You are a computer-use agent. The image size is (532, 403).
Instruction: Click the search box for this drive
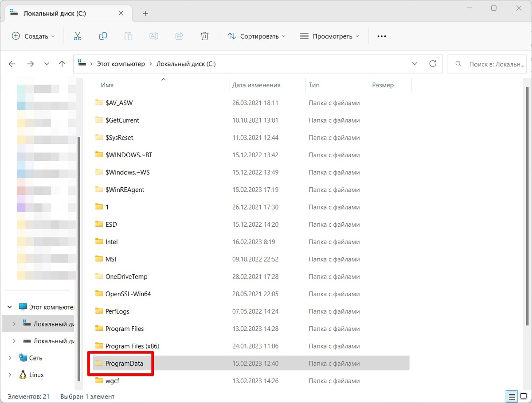click(487, 64)
